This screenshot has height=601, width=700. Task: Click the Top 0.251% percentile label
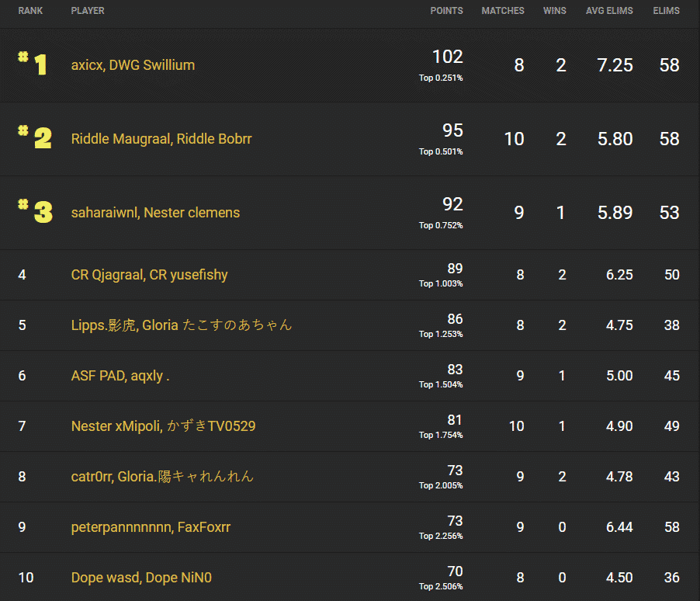click(440, 78)
